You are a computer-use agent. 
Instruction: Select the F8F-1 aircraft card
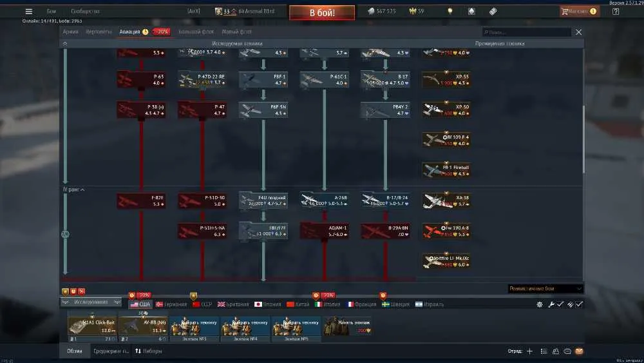pyautogui.click(x=263, y=79)
